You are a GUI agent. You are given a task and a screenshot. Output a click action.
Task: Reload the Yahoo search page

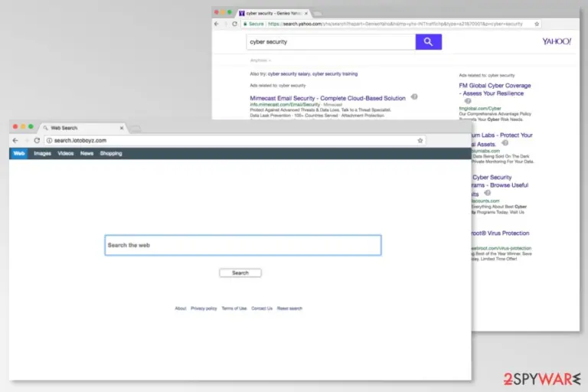(x=235, y=24)
